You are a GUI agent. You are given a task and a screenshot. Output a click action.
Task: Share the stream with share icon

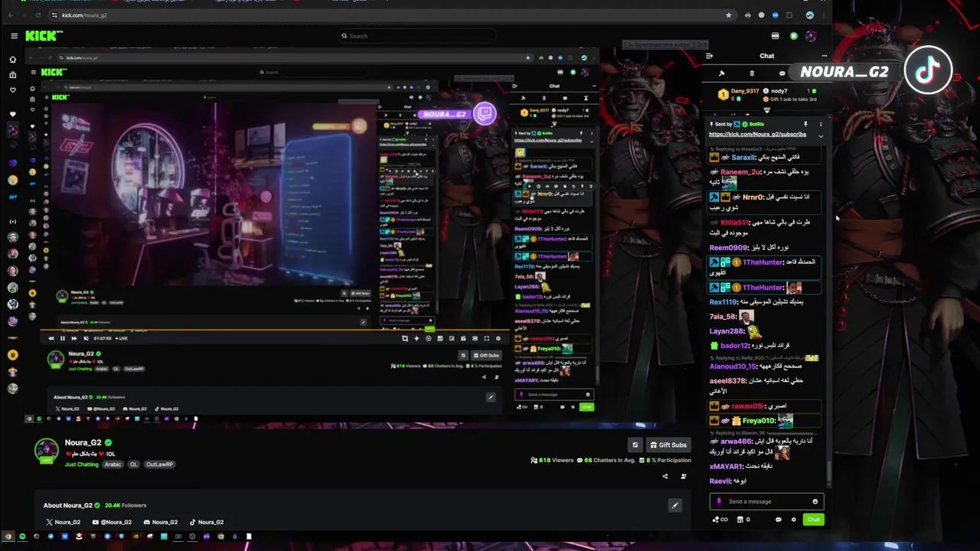tap(665, 476)
